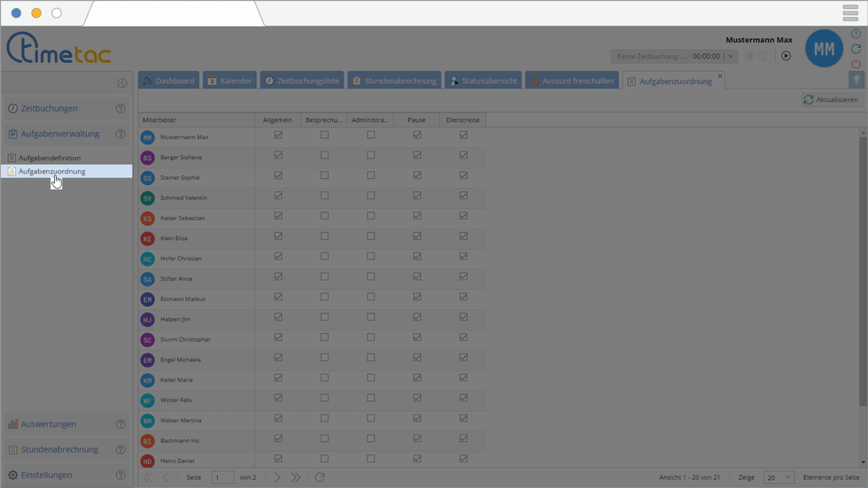Open help icon beside Zeitbuchungen
This screenshot has width=868, height=488.
point(120,109)
